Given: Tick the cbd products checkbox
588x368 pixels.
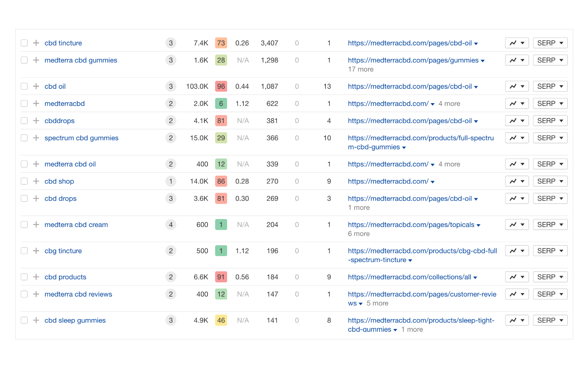Looking at the screenshot, I should point(24,277).
